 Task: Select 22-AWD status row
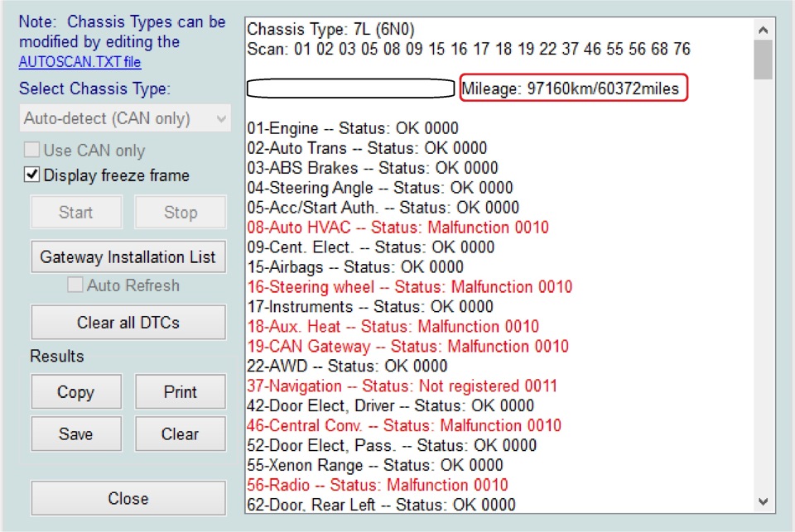pos(347,366)
